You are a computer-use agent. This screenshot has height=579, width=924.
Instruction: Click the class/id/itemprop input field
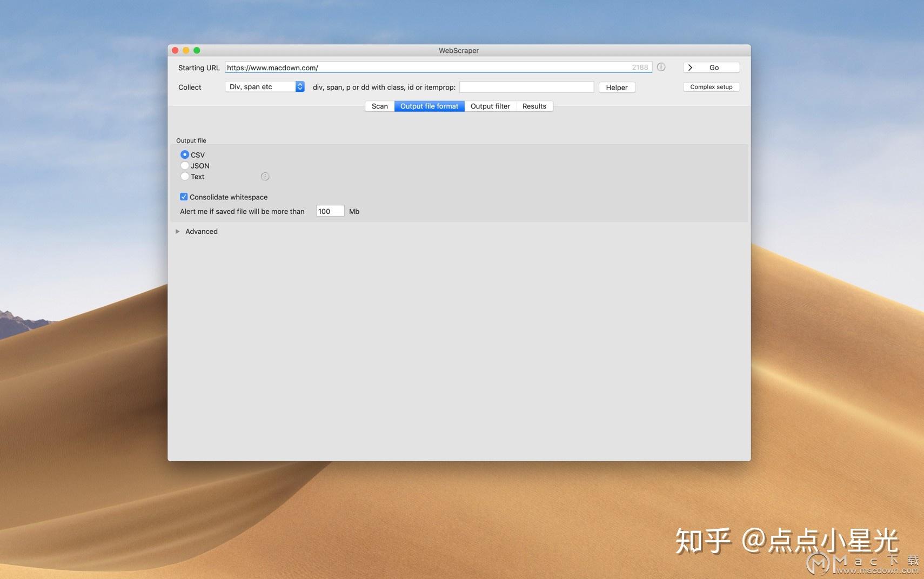pos(526,87)
